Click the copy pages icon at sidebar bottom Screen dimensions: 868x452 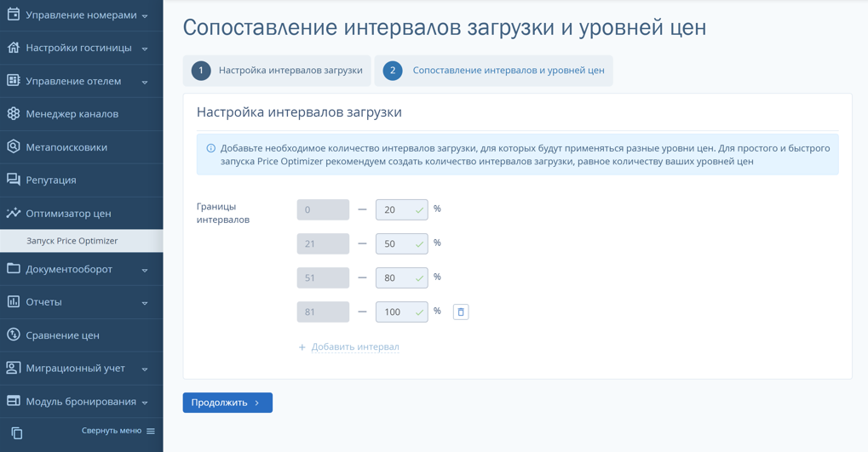click(x=17, y=433)
